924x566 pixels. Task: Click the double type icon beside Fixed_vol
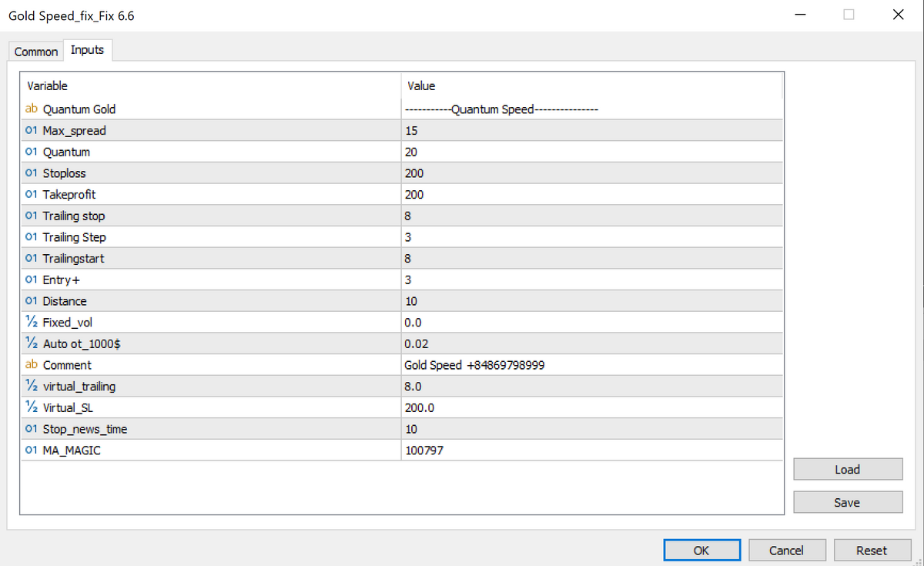pyautogui.click(x=32, y=323)
